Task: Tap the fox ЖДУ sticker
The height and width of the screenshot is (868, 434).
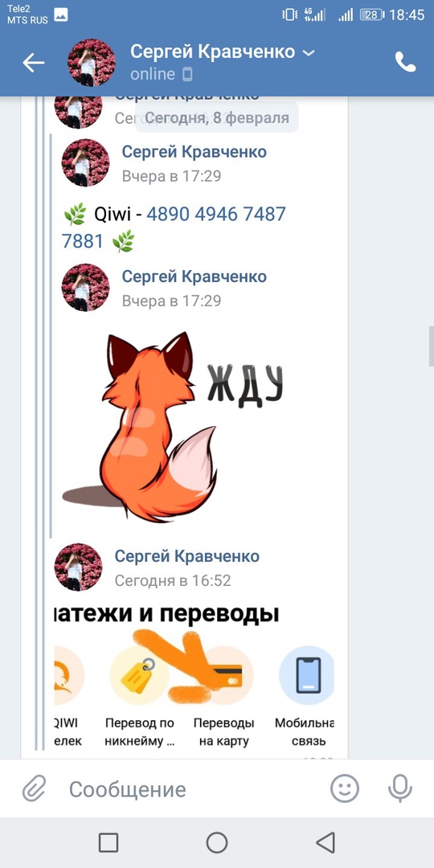Action: tap(172, 426)
